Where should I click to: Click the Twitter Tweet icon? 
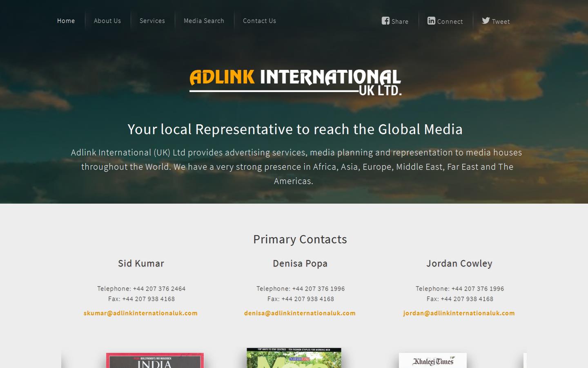click(486, 20)
